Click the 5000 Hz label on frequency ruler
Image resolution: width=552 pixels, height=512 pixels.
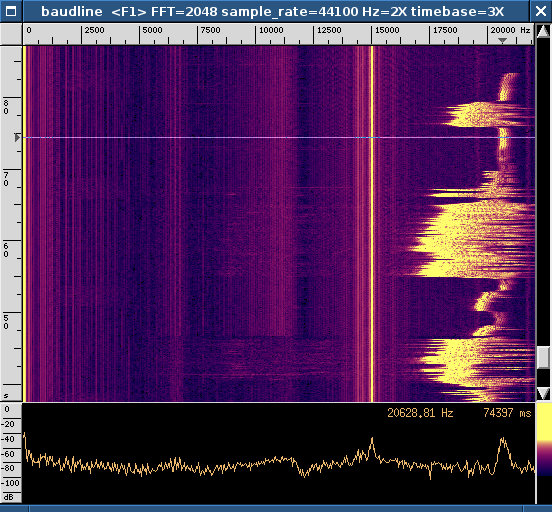[x=152, y=30]
